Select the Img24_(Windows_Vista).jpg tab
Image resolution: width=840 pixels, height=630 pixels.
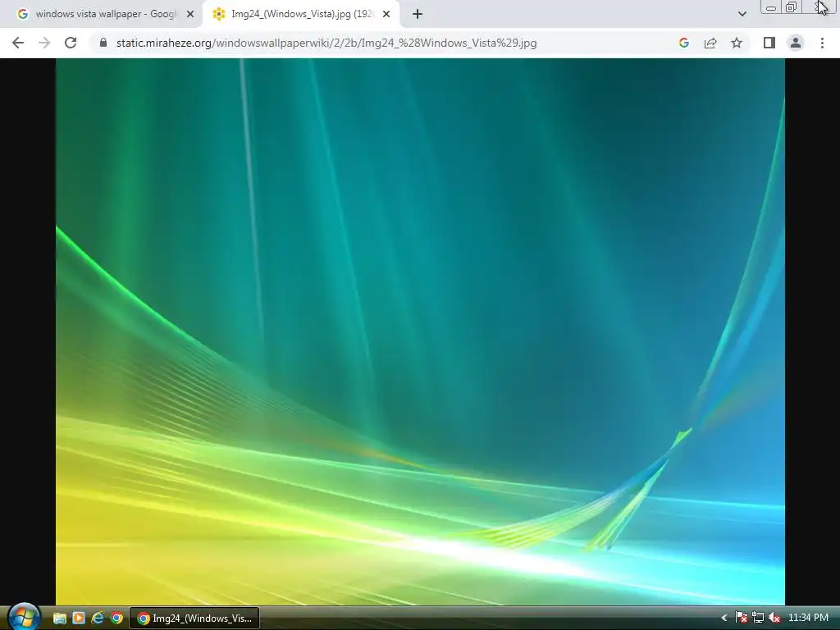(301, 15)
